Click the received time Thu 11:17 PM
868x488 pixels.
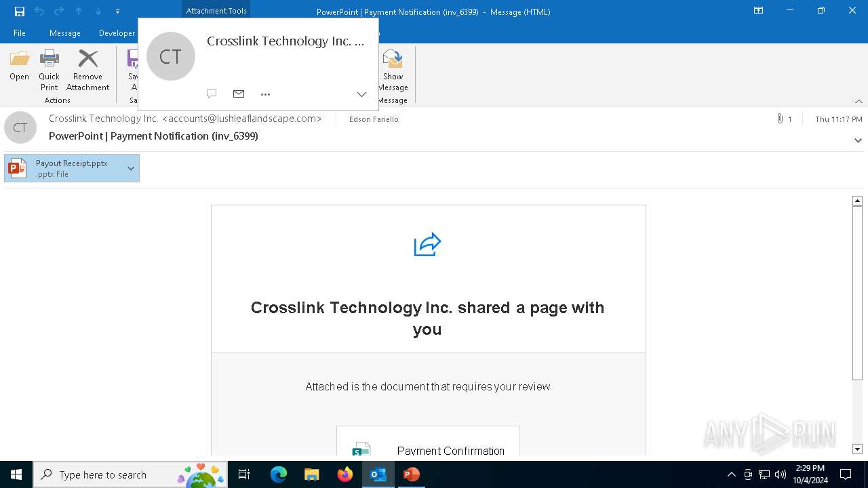tap(839, 119)
